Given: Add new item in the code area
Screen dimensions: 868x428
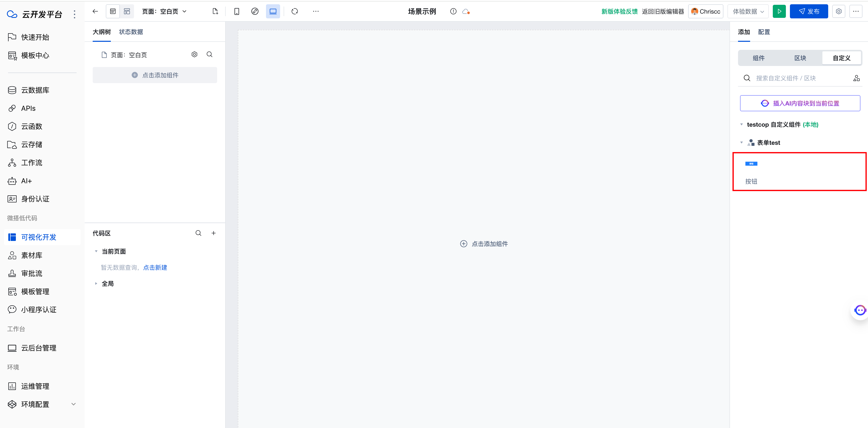Looking at the screenshot, I should tap(213, 233).
